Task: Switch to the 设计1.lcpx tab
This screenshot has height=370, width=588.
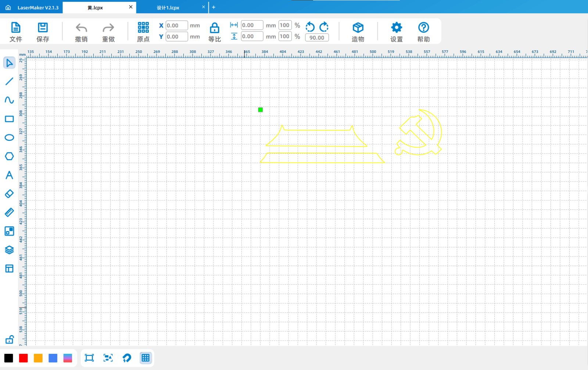Action: [x=168, y=8]
